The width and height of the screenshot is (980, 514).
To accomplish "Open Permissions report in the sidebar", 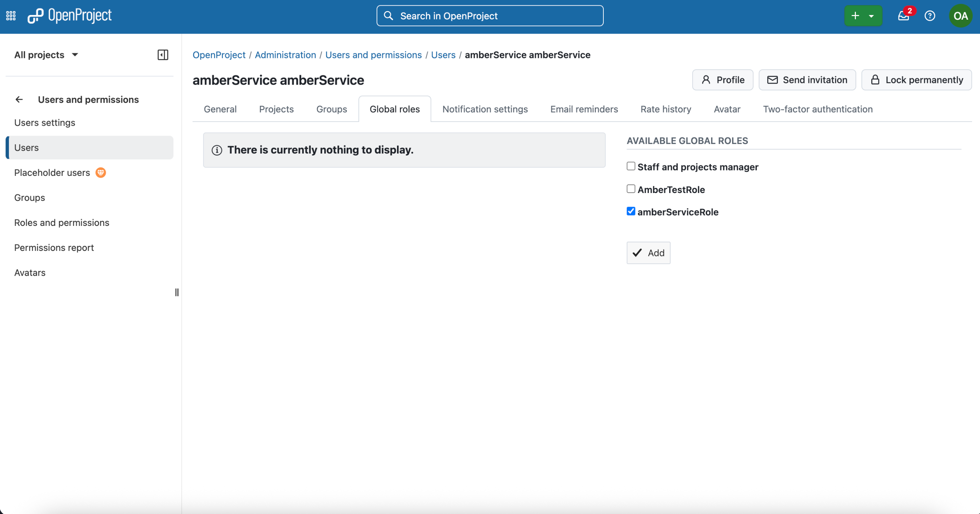I will click(x=89, y=248).
